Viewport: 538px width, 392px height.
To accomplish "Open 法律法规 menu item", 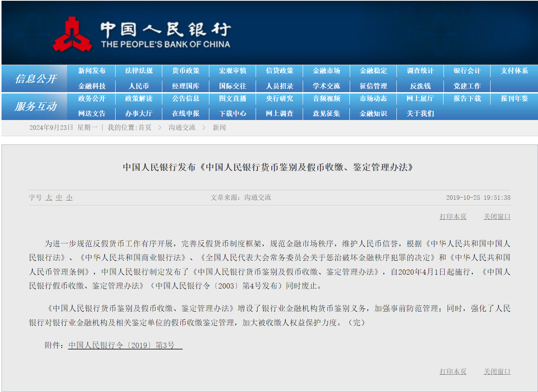I will [x=139, y=71].
